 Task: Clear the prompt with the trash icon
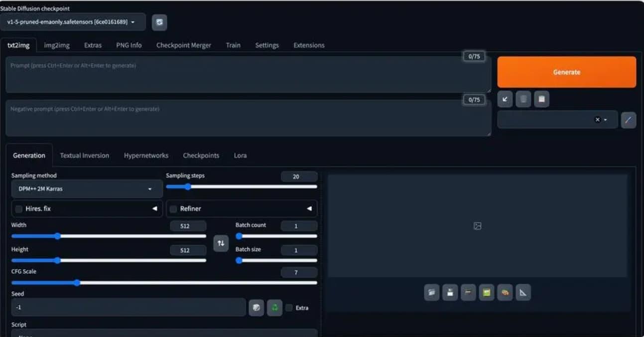523,99
